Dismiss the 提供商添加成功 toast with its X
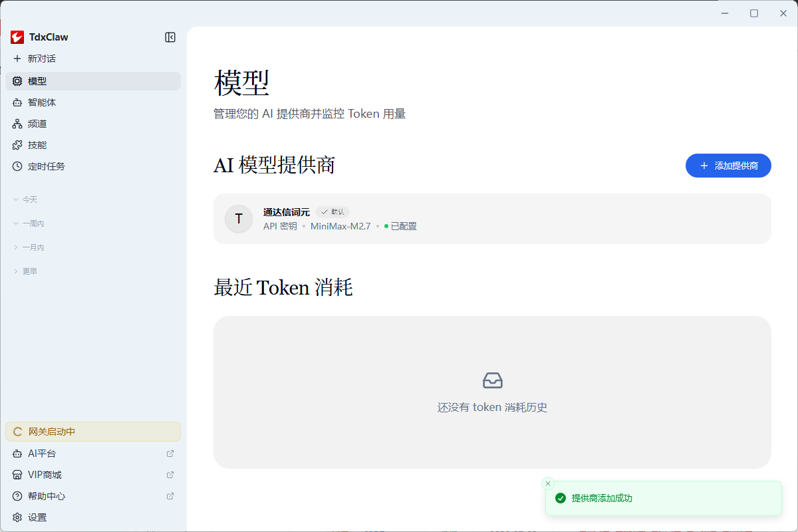 coord(548,483)
